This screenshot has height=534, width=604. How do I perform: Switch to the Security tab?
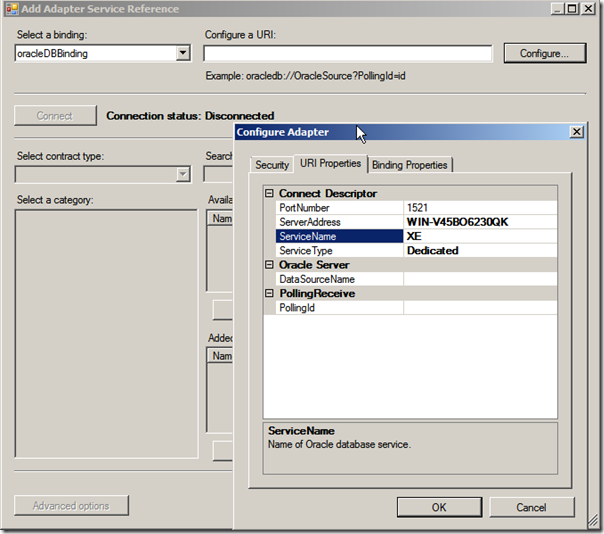[272, 165]
